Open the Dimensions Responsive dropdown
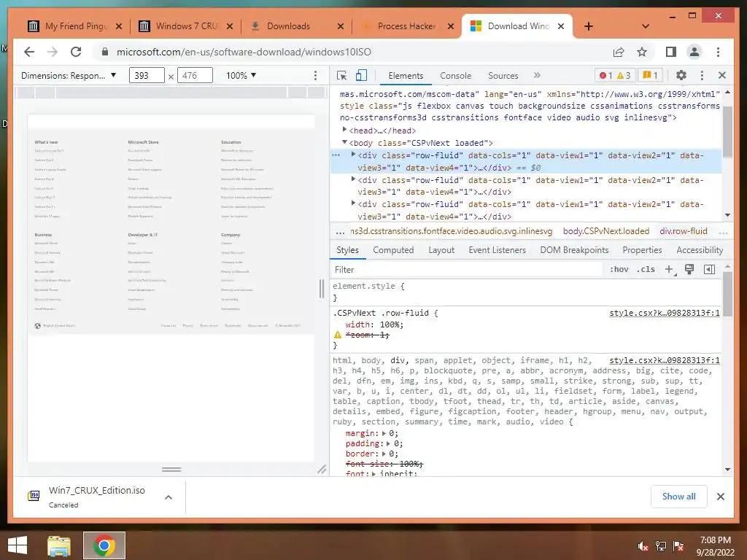The width and height of the screenshot is (747, 560). pos(69,75)
